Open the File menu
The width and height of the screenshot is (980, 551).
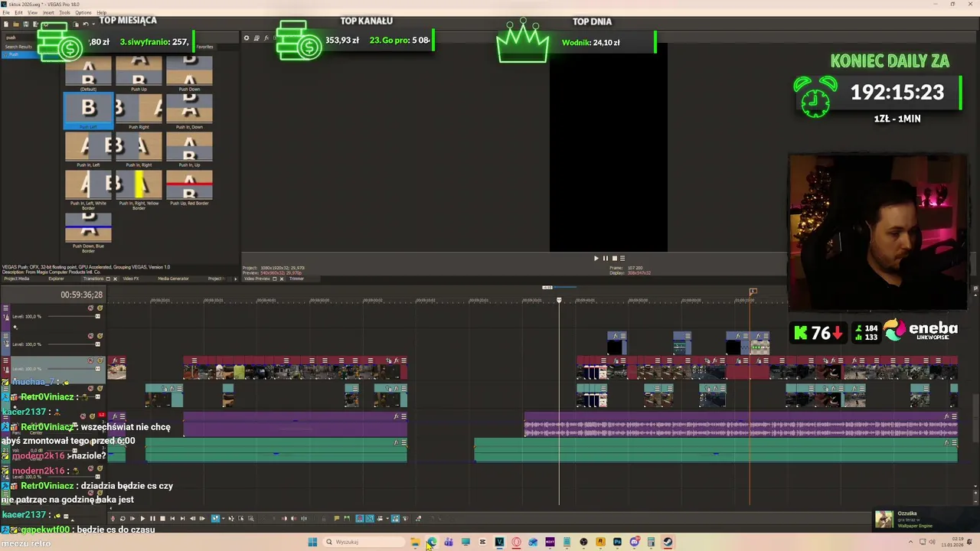click(5, 12)
